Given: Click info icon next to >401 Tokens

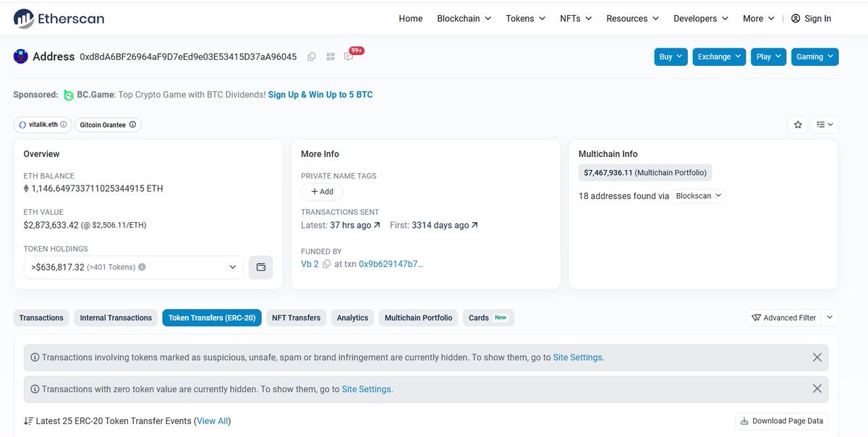Looking at the screenshot, I should (x=142, y=267).
